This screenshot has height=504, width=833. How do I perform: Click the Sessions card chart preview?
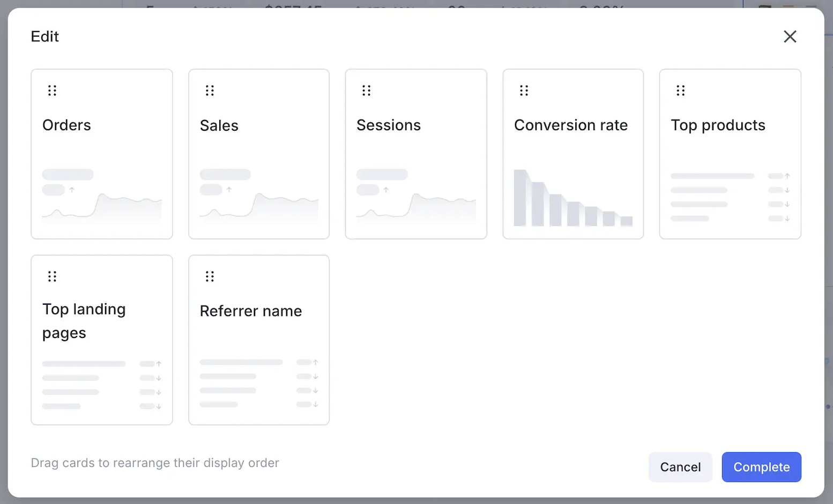point(416,206)
